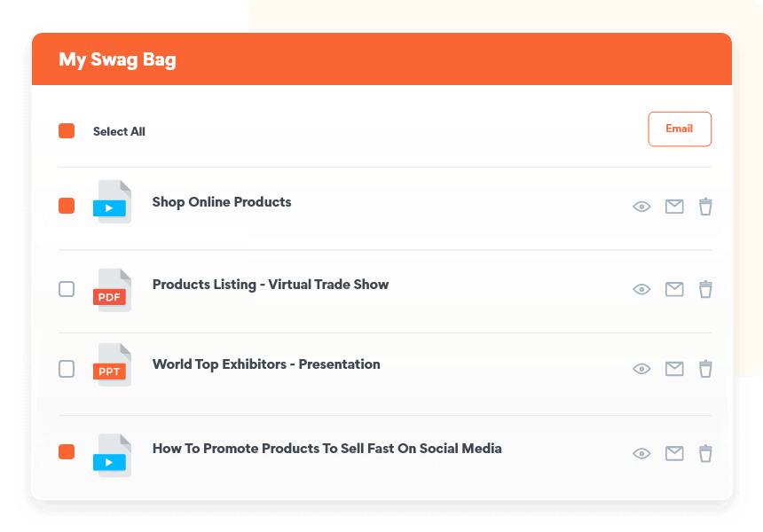The height and width of the screenshot is (532, 763).
Task: Enable the World Top Exhibitors checkbox
Action: pyautogui.click(x=66, y=368)
